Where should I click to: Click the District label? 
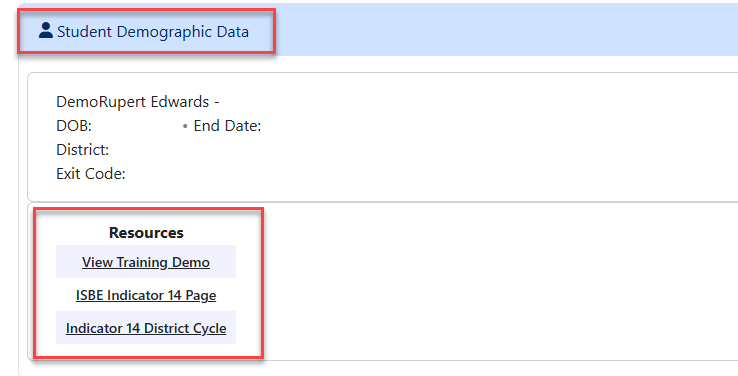click(x=82, y=150)
